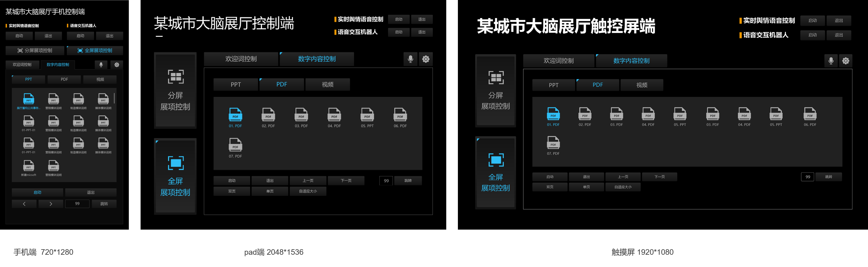Click 自适应大小 in pad panel
Image resolution: width=868 pixels, height=267 pixels.
click(x=308, y=191)
